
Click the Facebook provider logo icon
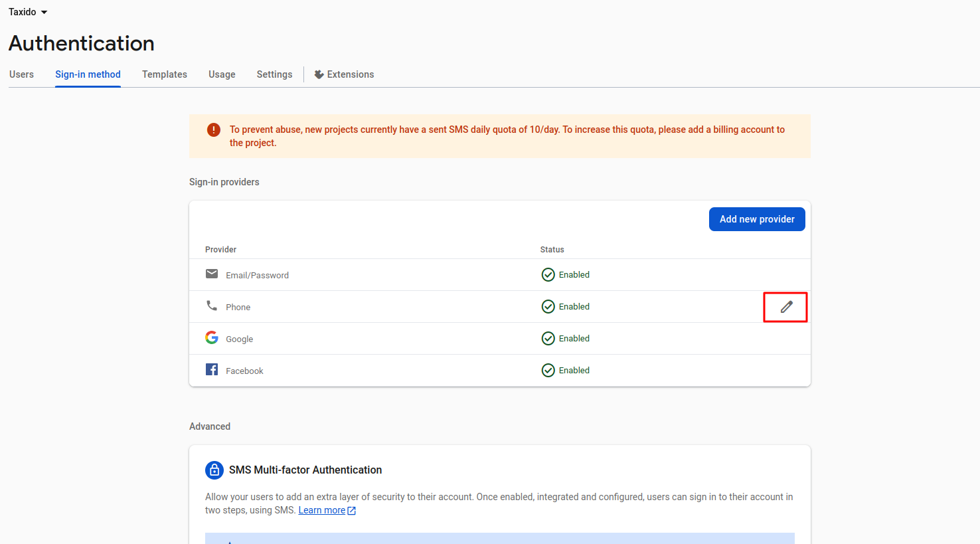tap(211, 369)
